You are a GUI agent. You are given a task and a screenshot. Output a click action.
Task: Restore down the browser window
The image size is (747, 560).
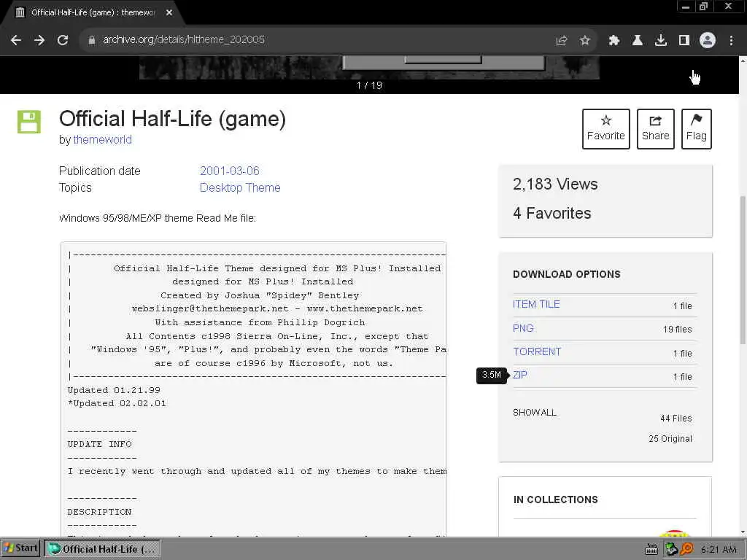point(704,7)
